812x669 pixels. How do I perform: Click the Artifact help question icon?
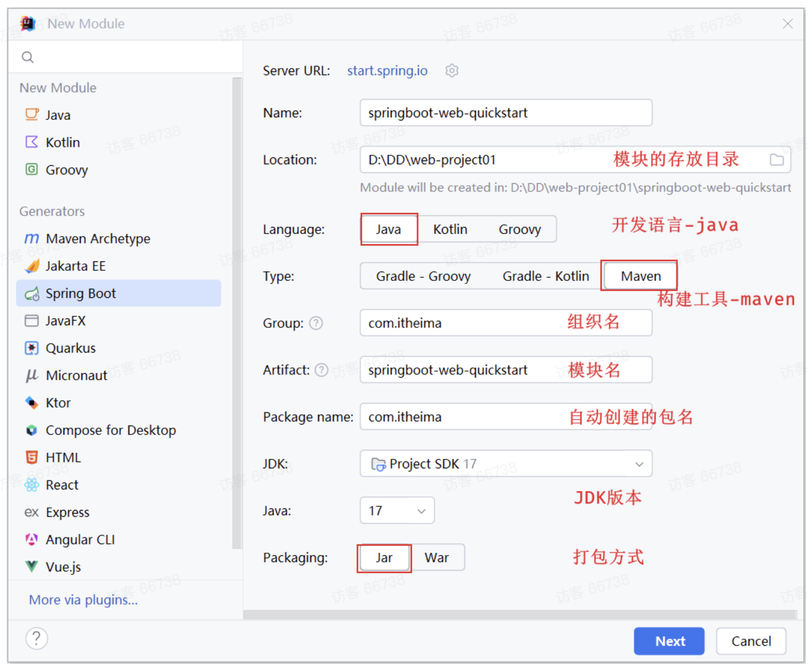click(x=322, y=370)
